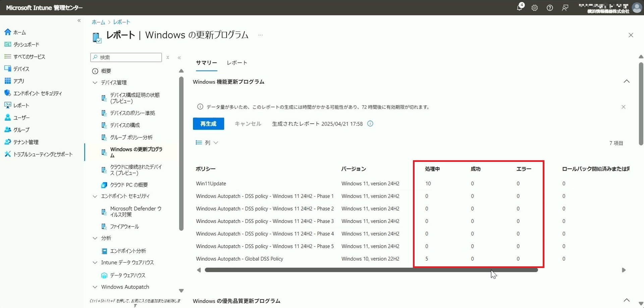The height and width of the screenshot is (308, 644).
Task: Open the 列 columns dropdown
Action: tap(207, 142)
